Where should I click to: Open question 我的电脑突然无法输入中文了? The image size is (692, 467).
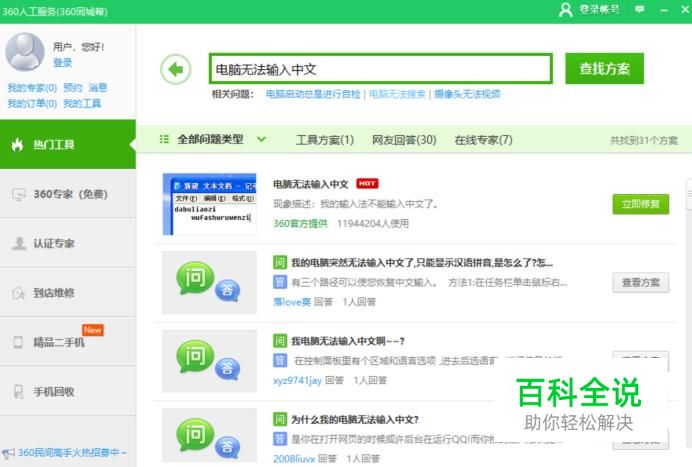click(421, 263)
